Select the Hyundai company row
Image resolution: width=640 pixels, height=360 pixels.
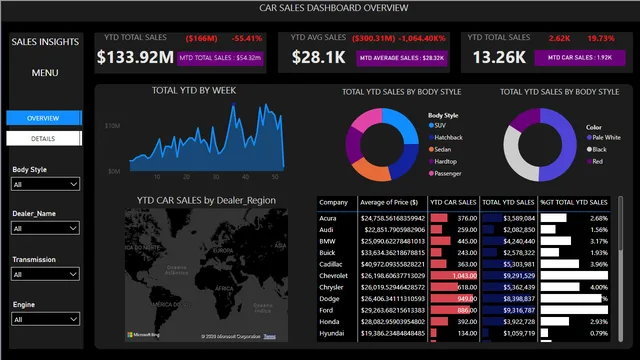pyautogui.click(x=464, y=333)
